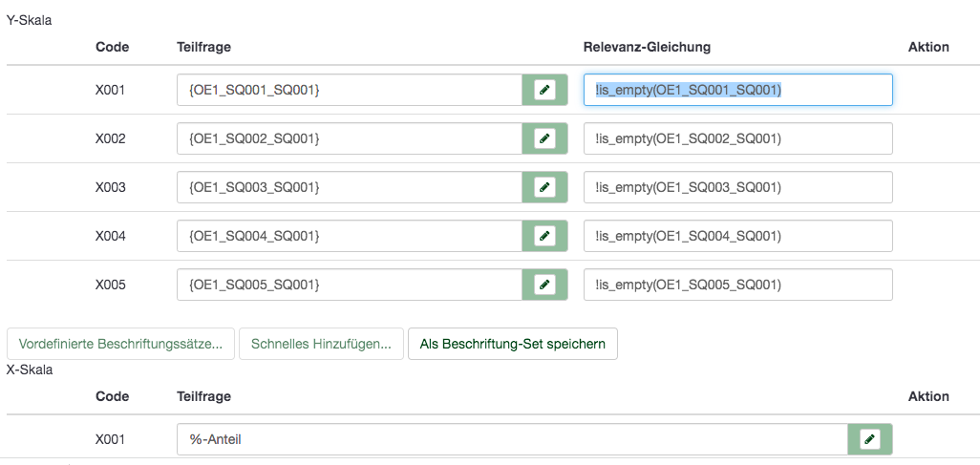Viewport: 980px width, 465px height.
Task: Click the !is_empty(OE1_SQ003_SQ001) relevance field
Action: 737,187
